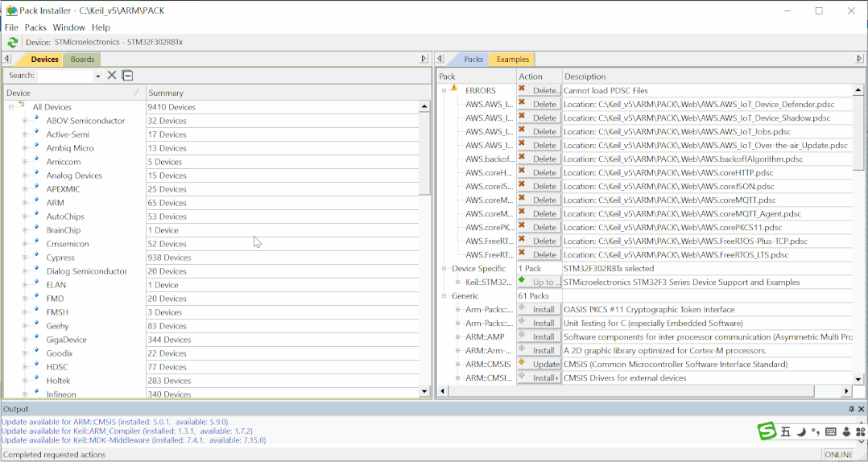
Task: Install the Unit Testing for C pack
Action: [539, 323]
